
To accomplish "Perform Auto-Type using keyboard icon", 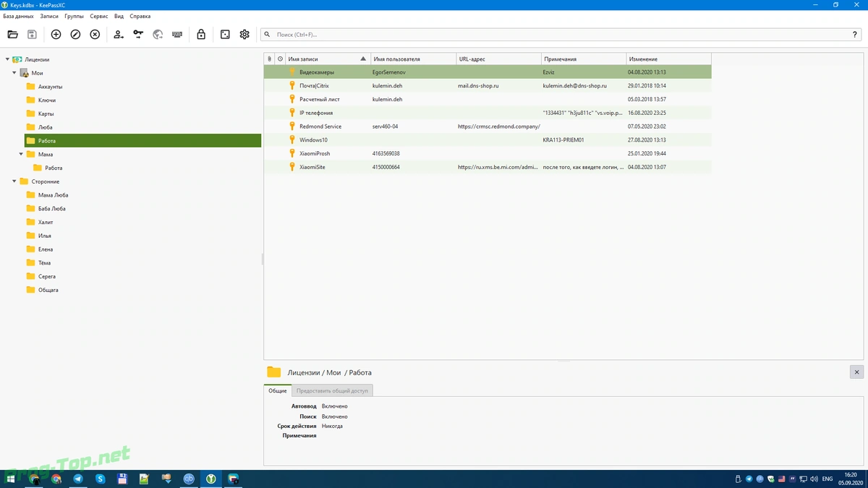I will [177, 35].
